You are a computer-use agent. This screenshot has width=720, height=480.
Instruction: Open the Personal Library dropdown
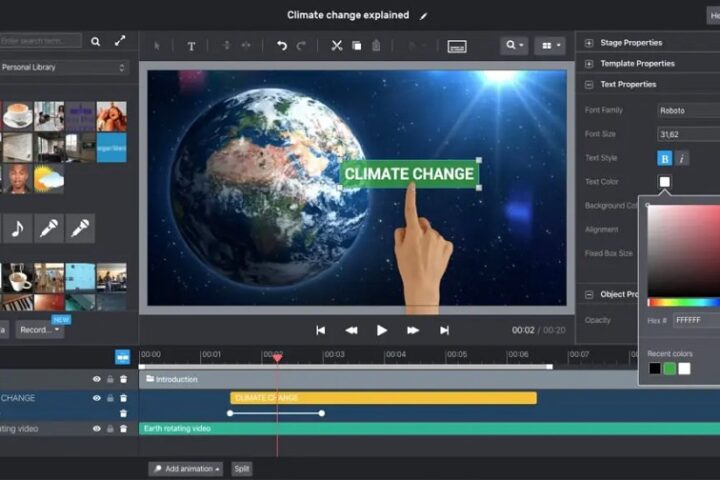[x=64, y=68]
